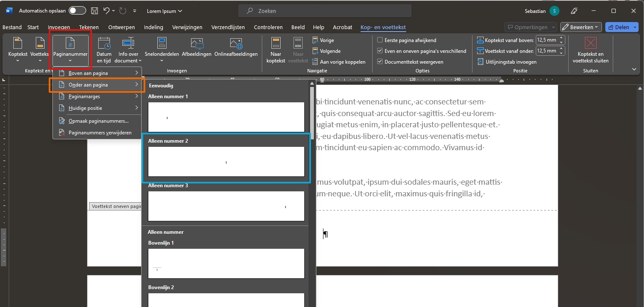Close with Koptekst en voettekst sluiten
Screen dimensions: 644x307
tap(590, 50)
